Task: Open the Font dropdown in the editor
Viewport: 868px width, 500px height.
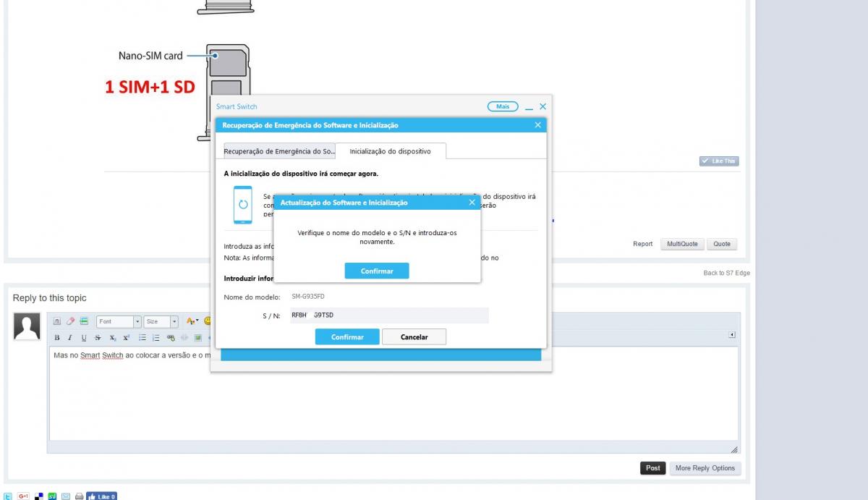Action: coord(119,321)
